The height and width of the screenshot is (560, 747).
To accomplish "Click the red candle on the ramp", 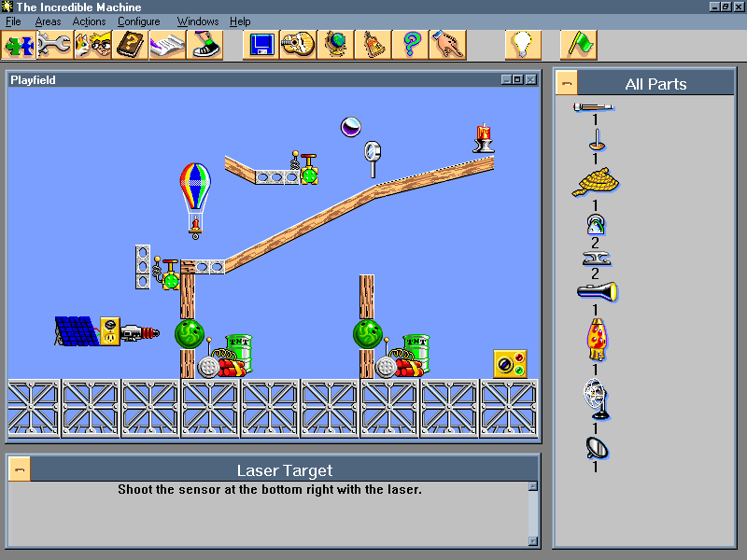I will (484, 138).
